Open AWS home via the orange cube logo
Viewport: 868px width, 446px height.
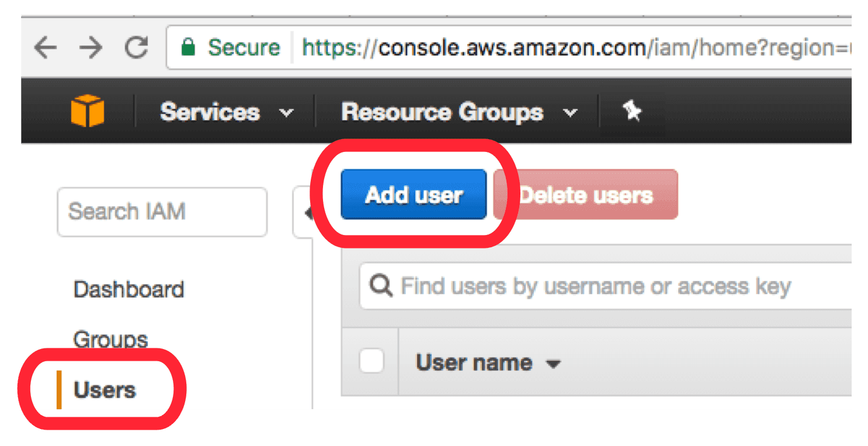point(88,111)
